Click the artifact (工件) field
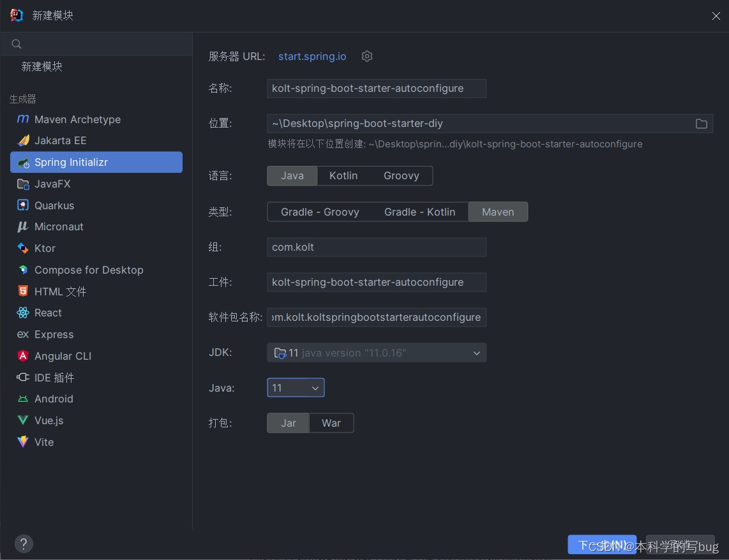 click(377, 283)
